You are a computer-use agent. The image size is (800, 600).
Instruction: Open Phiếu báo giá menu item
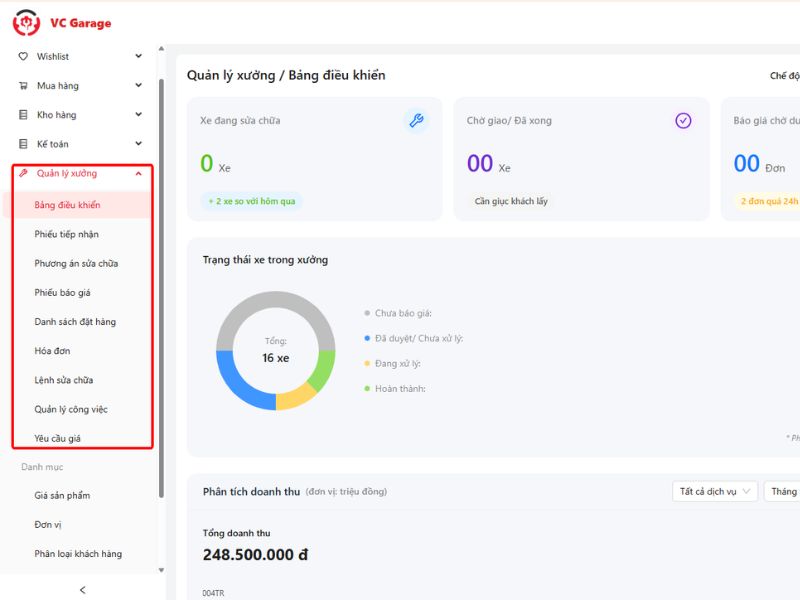tap(62, 292)
